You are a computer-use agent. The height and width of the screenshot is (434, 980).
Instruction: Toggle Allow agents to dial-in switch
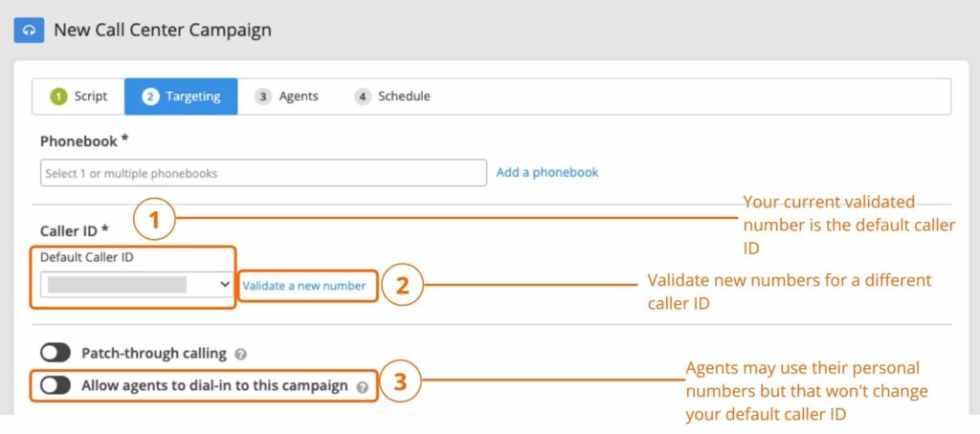(x=56, y=386)
